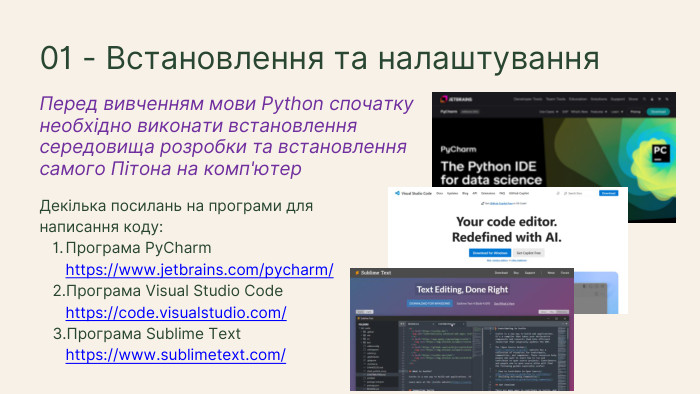Click the slide title 'Встановлення та налаштування'
Screen dimensions: 700x394
tap(352, 58)
